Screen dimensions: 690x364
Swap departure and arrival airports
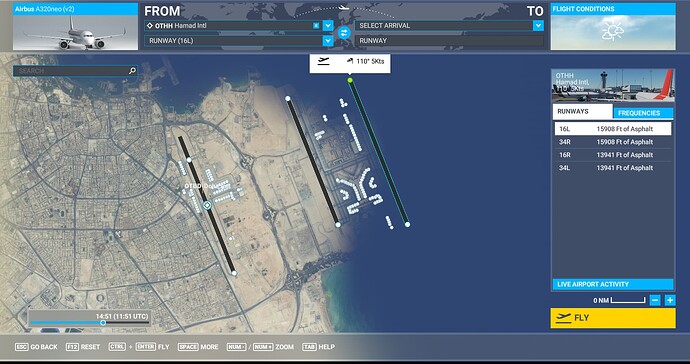pos(344,33)
